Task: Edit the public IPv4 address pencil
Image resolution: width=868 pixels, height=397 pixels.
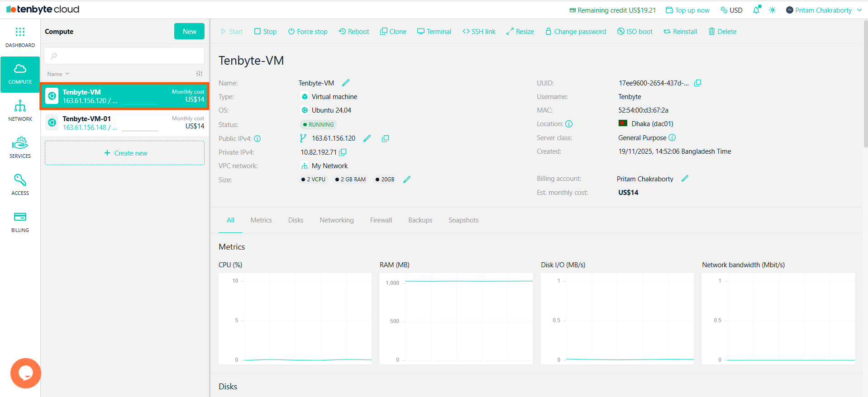Action: pos(367,138)
